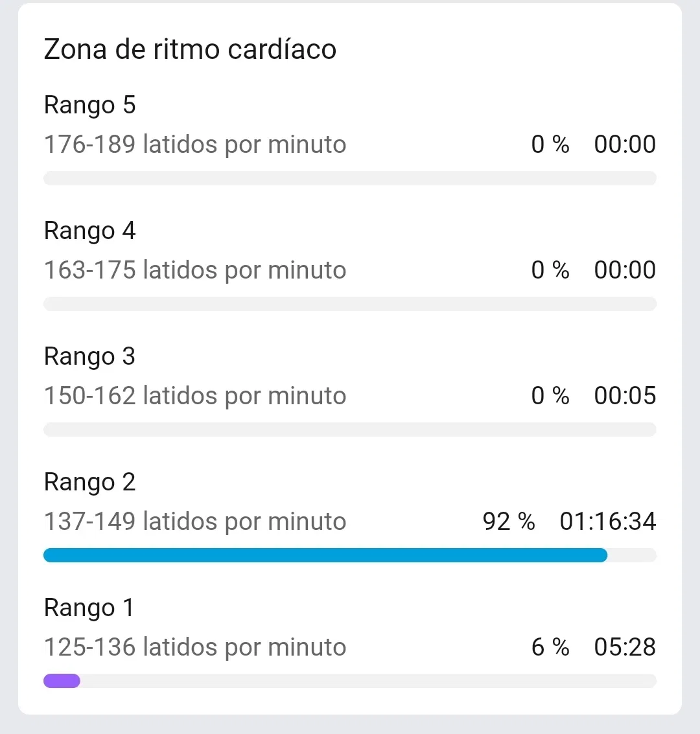This screenshot has height=734, width=700.
Task: Click the empty Rango 3 progress bar
Action: tap(350, 430)
